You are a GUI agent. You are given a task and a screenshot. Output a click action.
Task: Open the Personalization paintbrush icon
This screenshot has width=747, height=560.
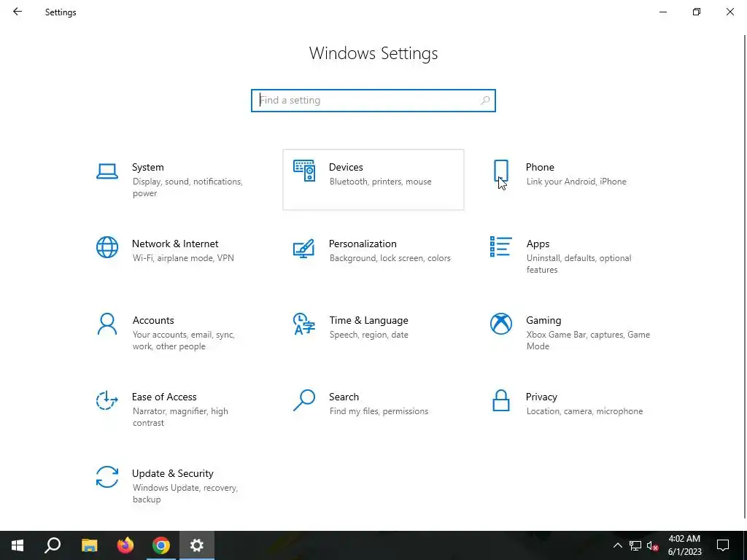pos(304,248)
